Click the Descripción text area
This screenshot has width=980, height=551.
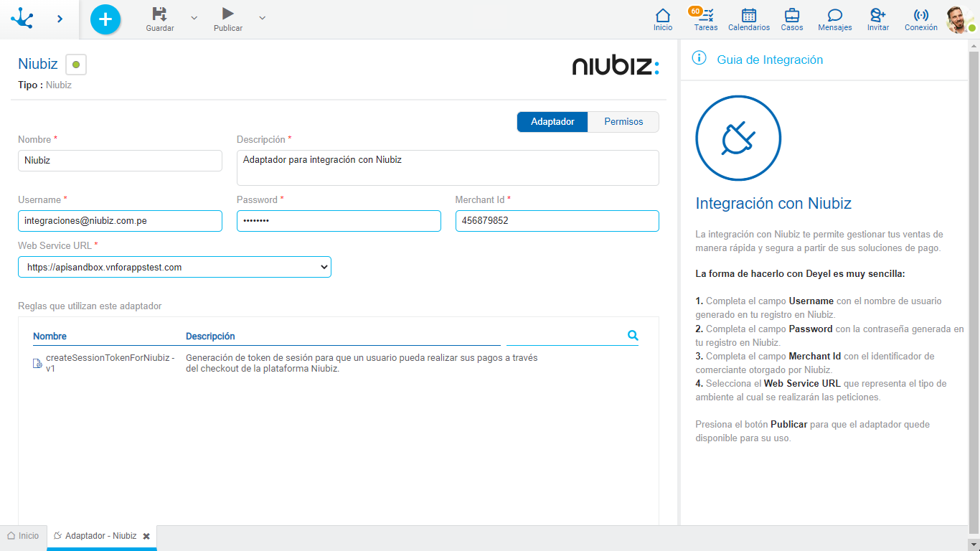click(448, 168)
